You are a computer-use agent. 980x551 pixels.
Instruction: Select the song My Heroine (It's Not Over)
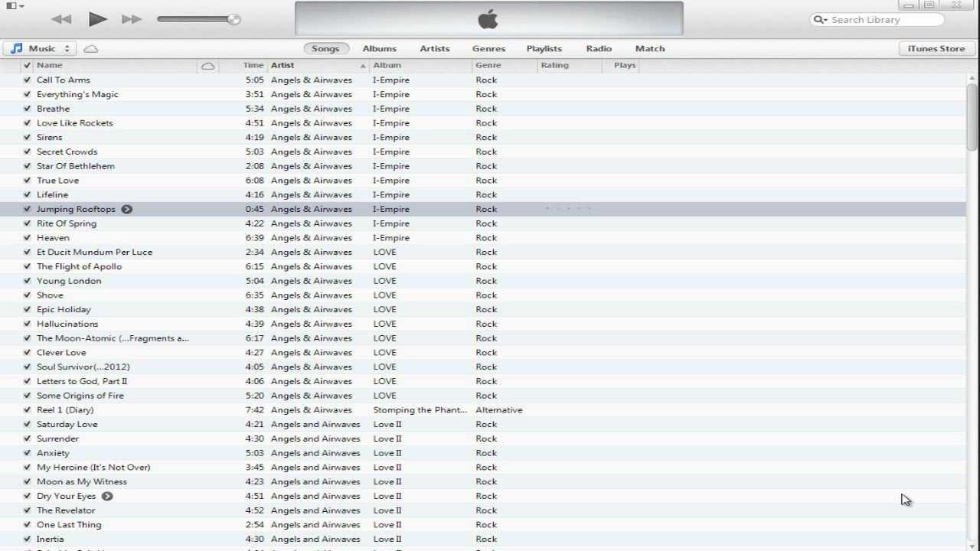(x=93, y=468)
